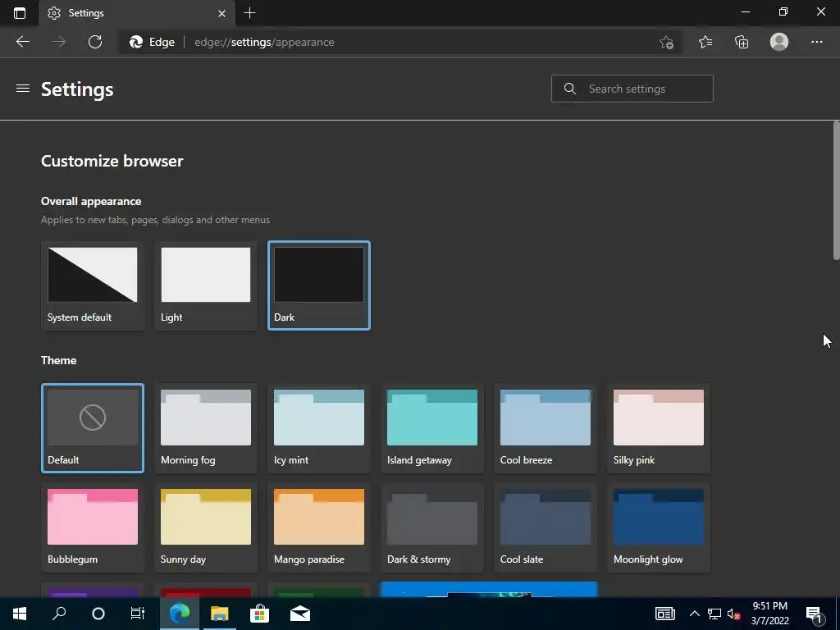Image resolution: width=840 pixels, height=630 pixels.
Task: Pick the Sunny day theme
Action: click(x=206, y=527)
